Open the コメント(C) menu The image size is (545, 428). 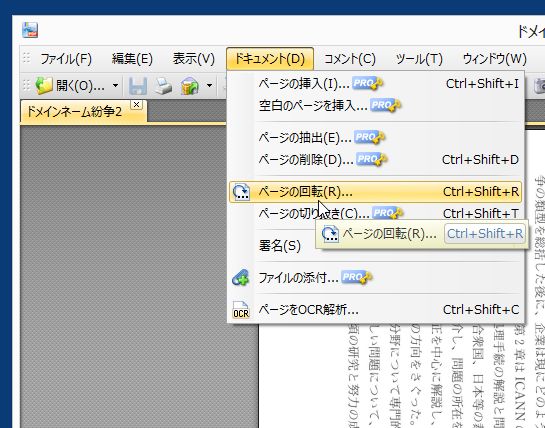click(350, 59)
